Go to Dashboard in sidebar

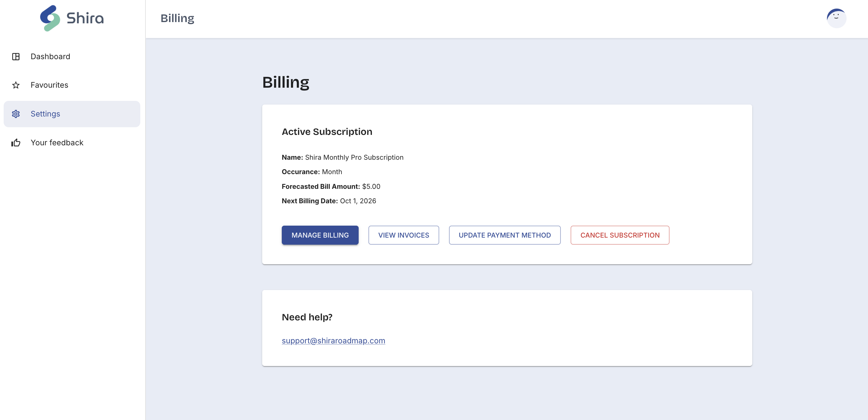(x=72, y=57)
